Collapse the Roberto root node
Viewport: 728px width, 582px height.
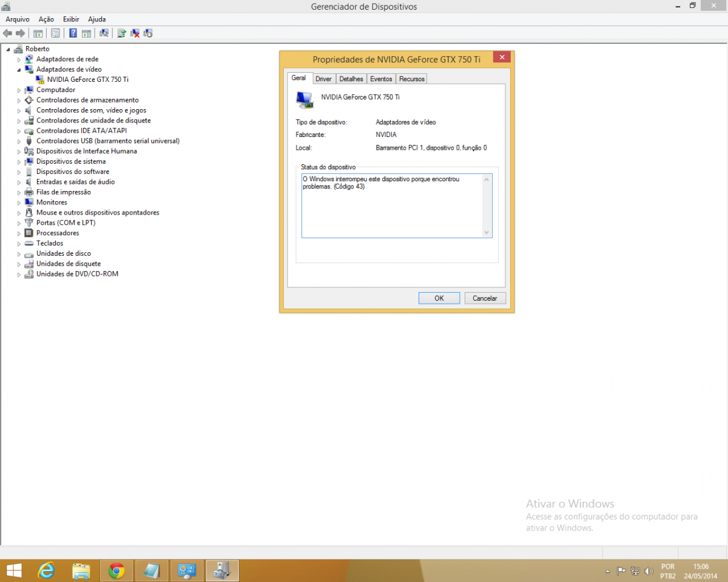[8, 49]
